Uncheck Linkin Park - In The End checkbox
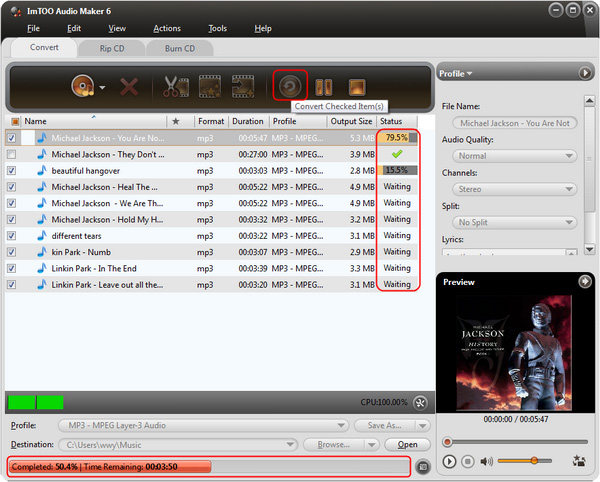This screenshot has width=600, height=482. [x=11, y=268]
